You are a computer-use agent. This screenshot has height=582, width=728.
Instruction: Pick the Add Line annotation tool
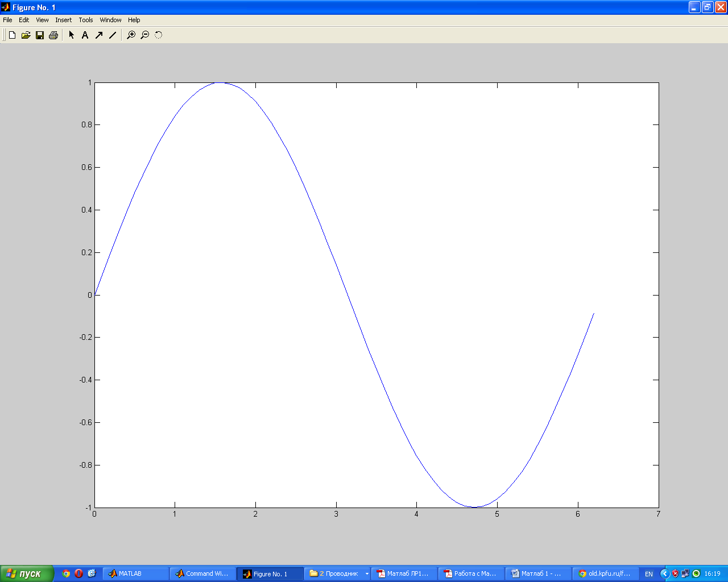[x=113, y=35]
